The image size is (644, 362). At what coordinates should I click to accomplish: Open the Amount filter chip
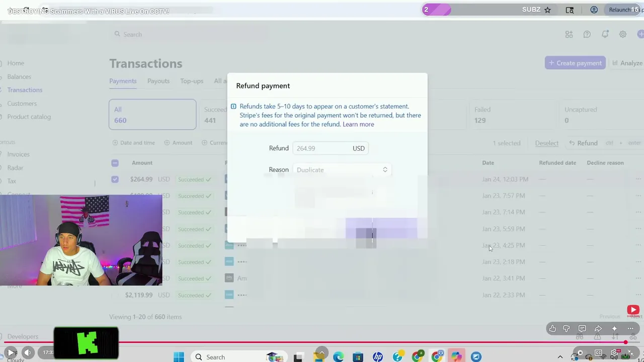click(x=178, y=143)
